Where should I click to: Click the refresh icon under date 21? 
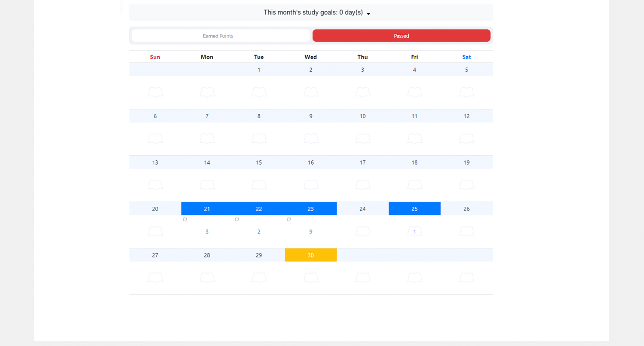click(x=185, y=219)
